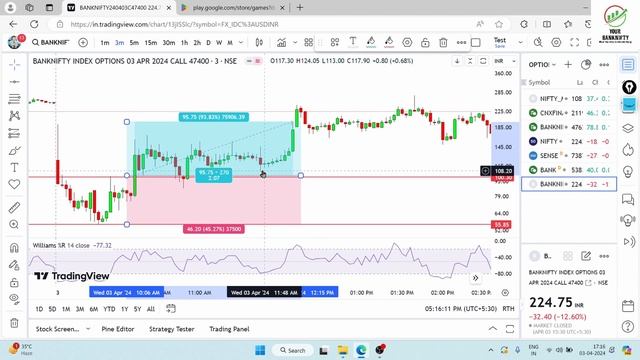Add a symbol to the watchlist
Screen dimensions: 640x360
[568, 64]
